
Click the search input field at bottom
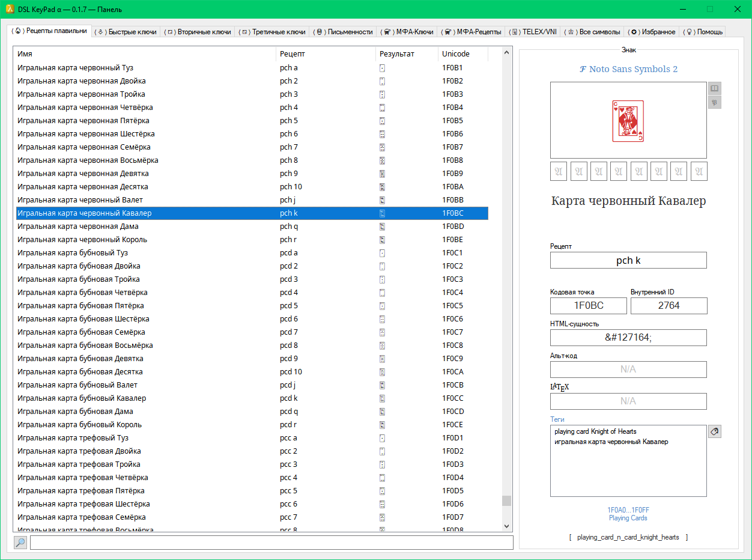point(271,543)
